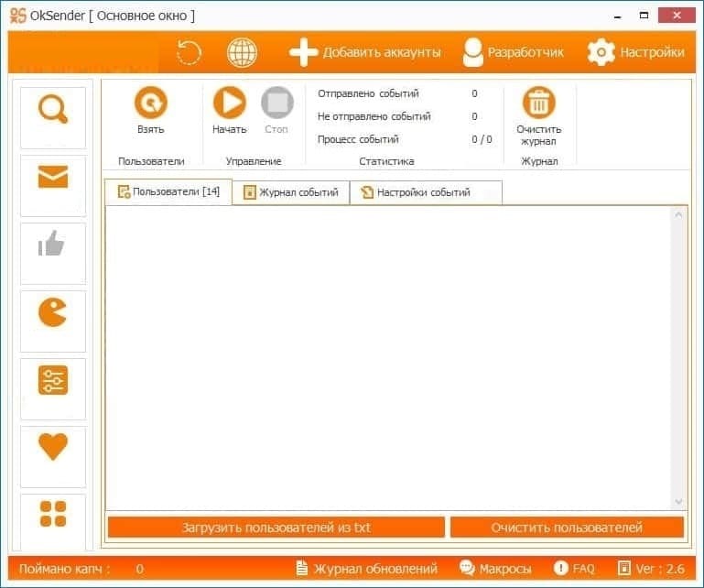The image size is (704, 588).
Task: Click scrollbar down arrow in users list
Action: tap(678, 501)
